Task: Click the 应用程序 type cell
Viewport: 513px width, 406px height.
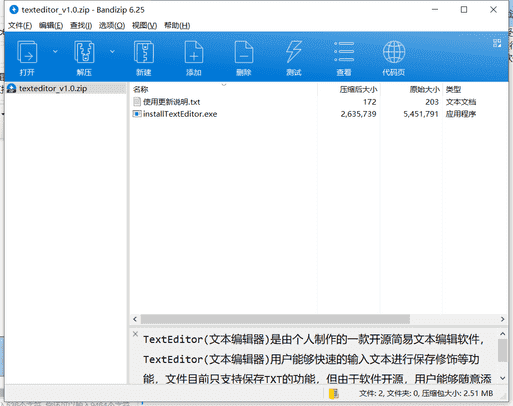Action: point(461,114)
